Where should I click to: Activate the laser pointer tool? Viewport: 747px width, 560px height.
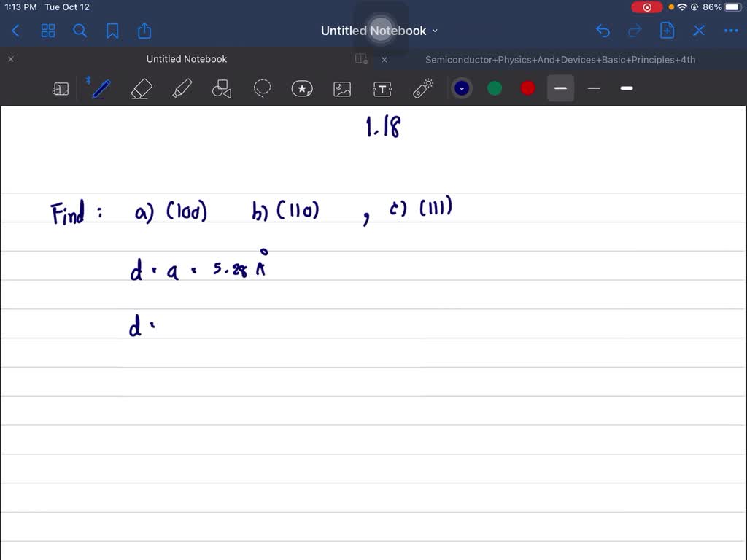tap(422, 88)
